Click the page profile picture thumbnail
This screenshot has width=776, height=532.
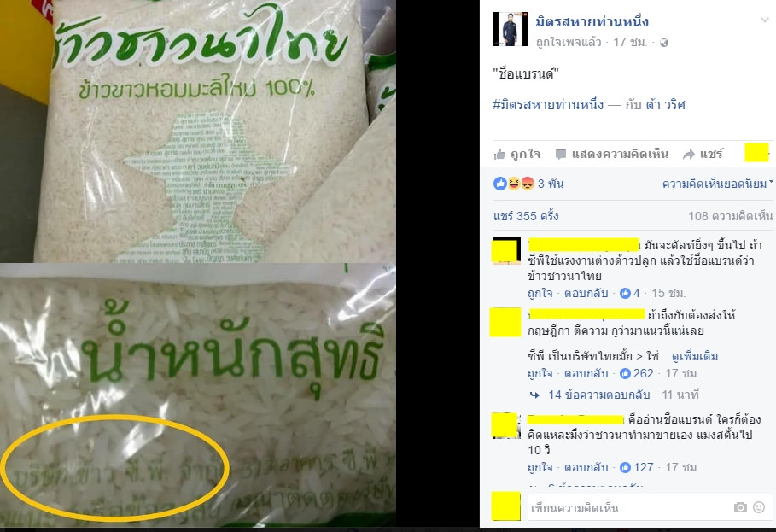[511, 29]
